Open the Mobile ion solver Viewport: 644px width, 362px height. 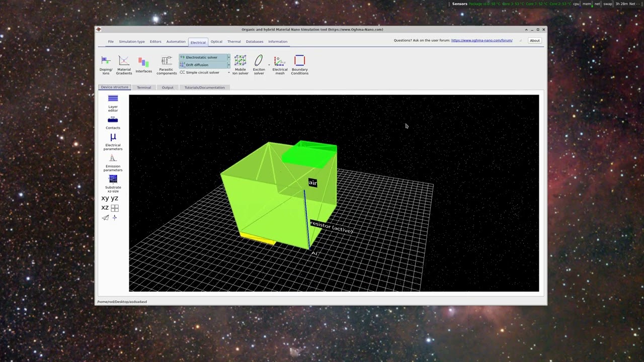240,65
